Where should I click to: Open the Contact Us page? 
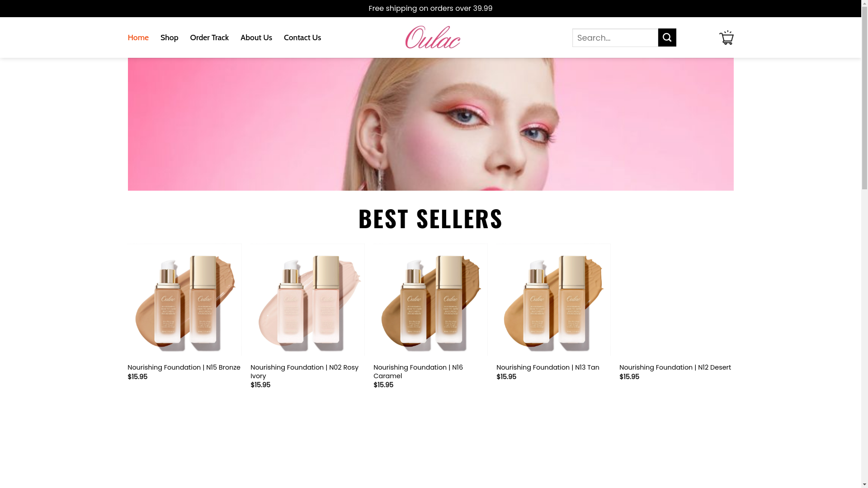[302, 38]
